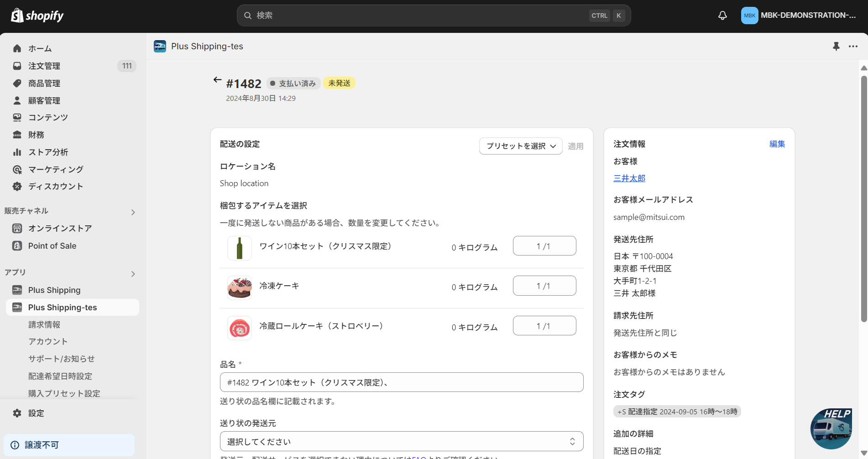Click the search magnifier icon
Image resolution: width=868 pixels, height=459 pixels.
click(248, 16)
